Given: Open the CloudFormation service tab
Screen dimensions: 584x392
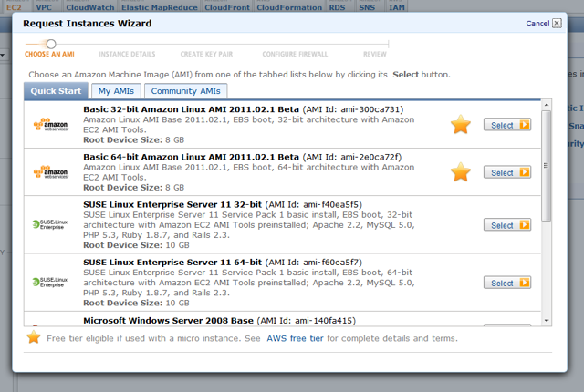Looking at the screenshot, I should (289, 7).
